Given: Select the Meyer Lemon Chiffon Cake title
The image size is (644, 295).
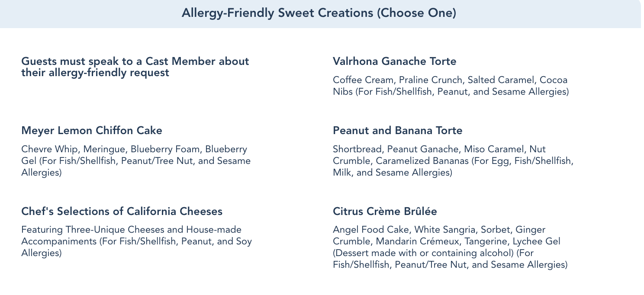Looking at the screenshot, I should coord(92,130).
